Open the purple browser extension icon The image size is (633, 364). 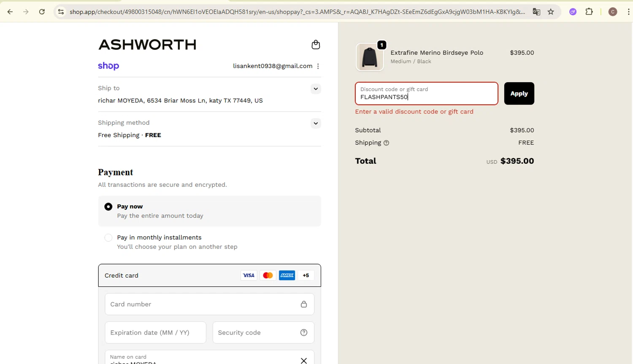point(573,12)
